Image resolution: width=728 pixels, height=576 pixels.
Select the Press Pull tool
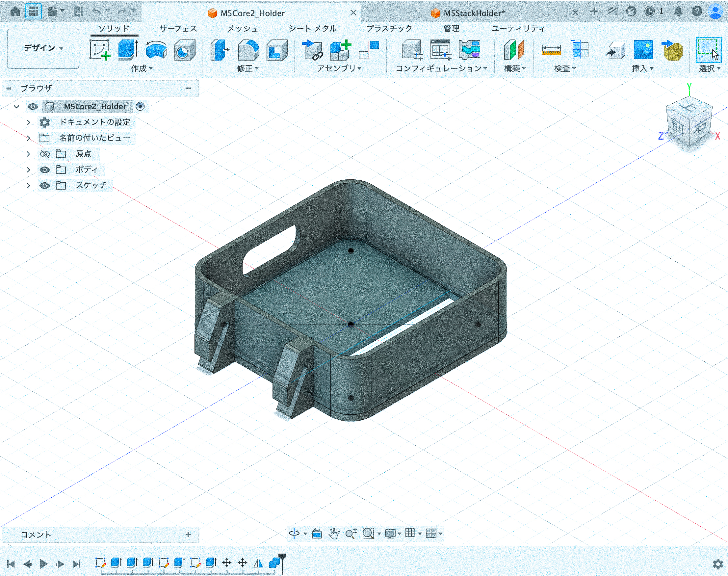[x=220, y=50]
